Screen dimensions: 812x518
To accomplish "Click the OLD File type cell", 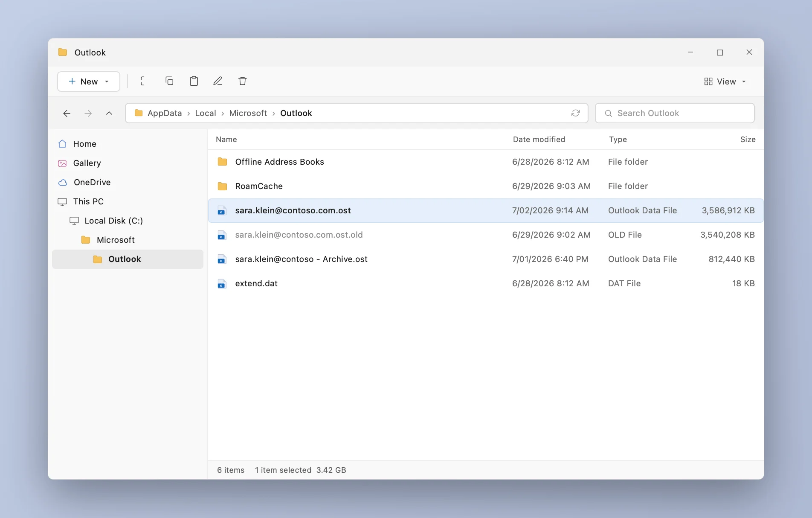I will [625, 235].
